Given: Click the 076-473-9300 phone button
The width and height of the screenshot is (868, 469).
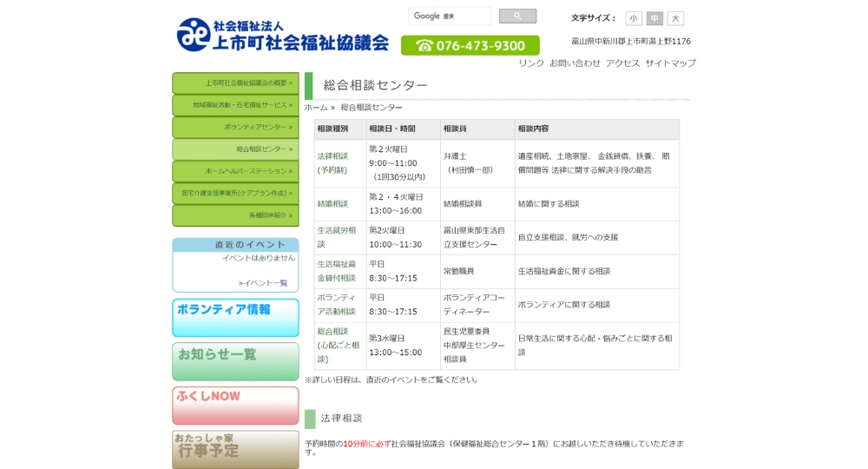Looking at the screenshot, I should pos(470,45).
